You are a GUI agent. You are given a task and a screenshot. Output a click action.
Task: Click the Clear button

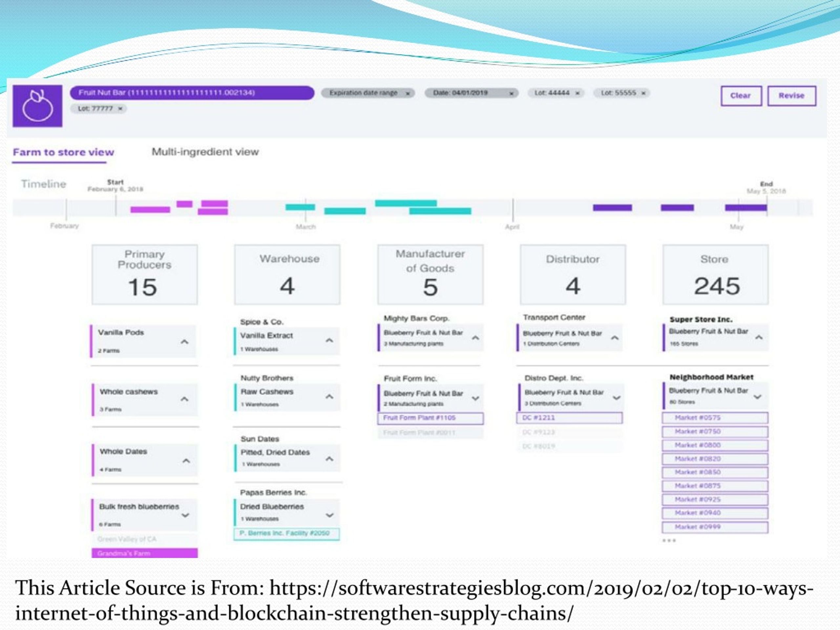[741, 96]
